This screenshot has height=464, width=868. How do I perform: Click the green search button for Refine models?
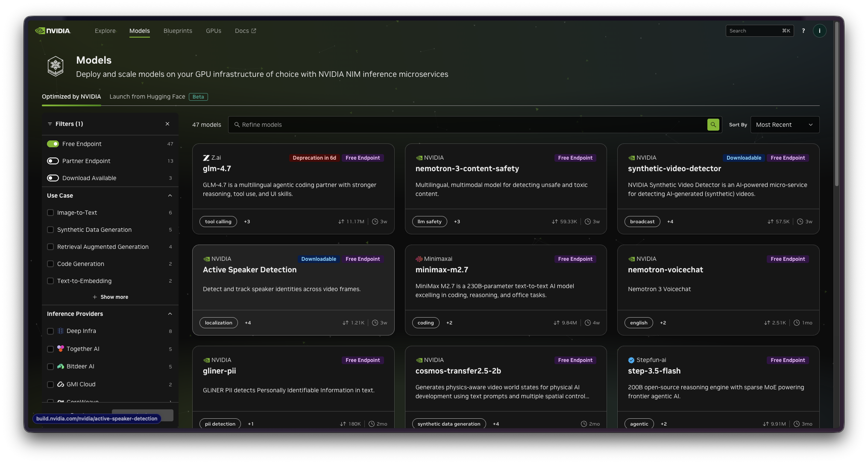pos(713,125)
